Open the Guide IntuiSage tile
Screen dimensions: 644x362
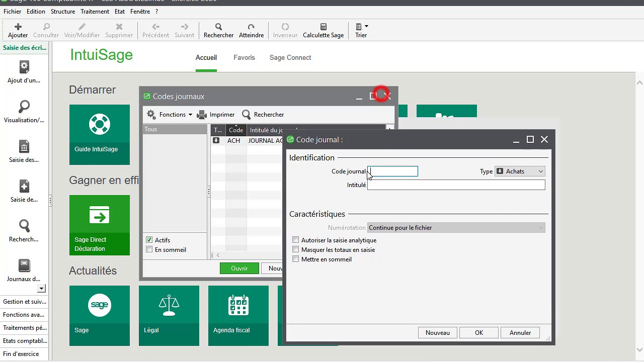click(x=100, y=135)
